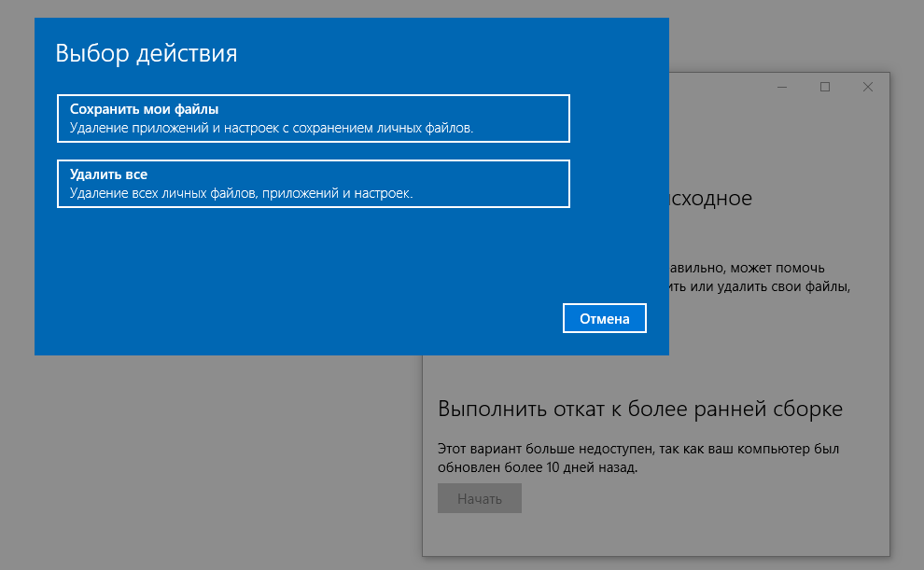
Task: Choose the 'Удалить все' option
Action: 314,184
